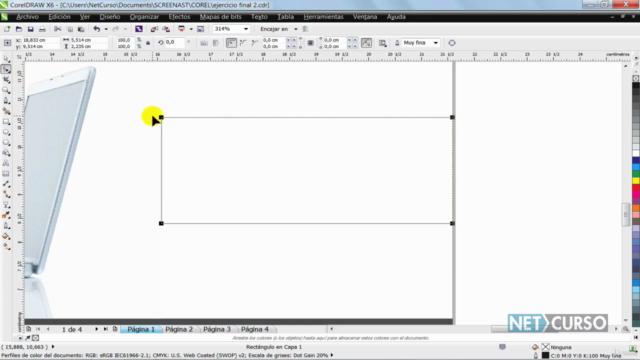Viewport: 640px width, 360px height.
Task: Select the Zoom magnifier tool
Action: pyautogui.click(x=6, y=90)
